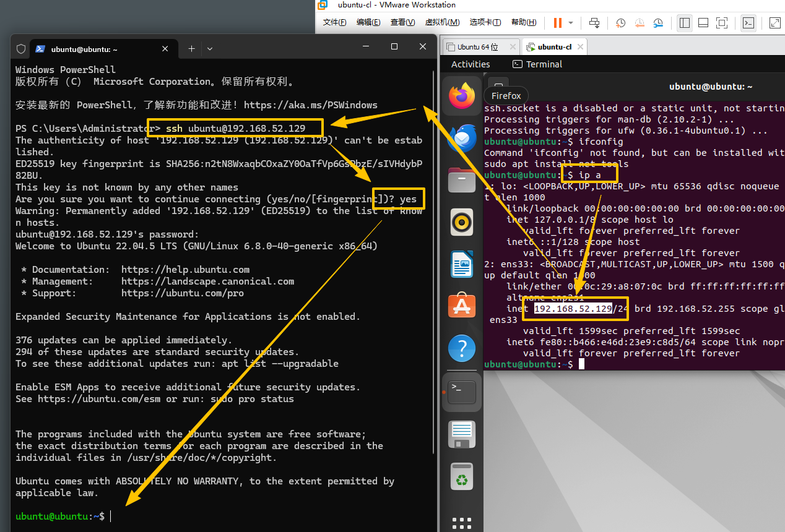785x532 pixels.
Task: Click the https://landscape.canonical.com link
Action: point(207,281)
